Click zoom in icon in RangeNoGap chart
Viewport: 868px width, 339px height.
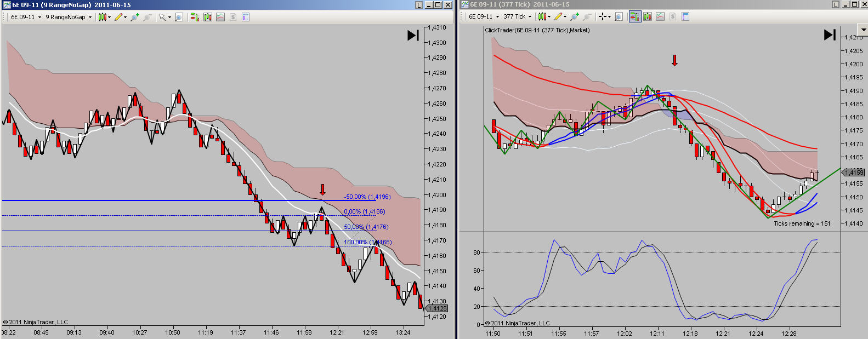(x=135, y=17)
